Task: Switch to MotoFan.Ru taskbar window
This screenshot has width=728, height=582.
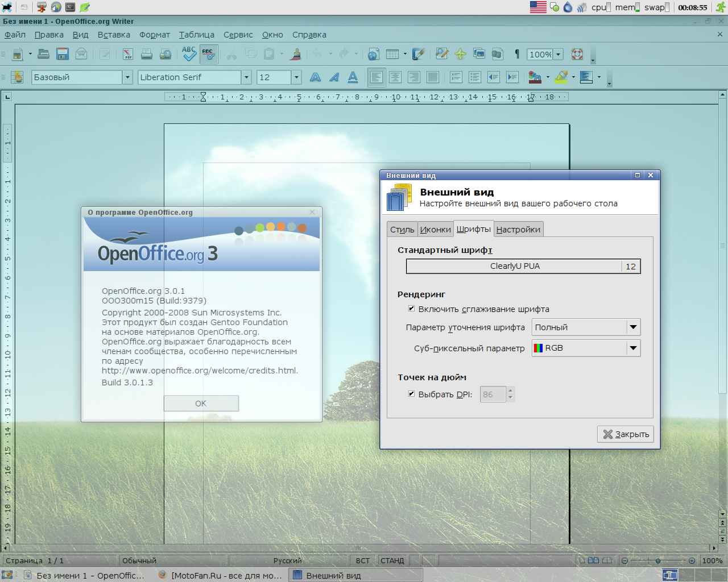Action: click(x=220, y=575)
